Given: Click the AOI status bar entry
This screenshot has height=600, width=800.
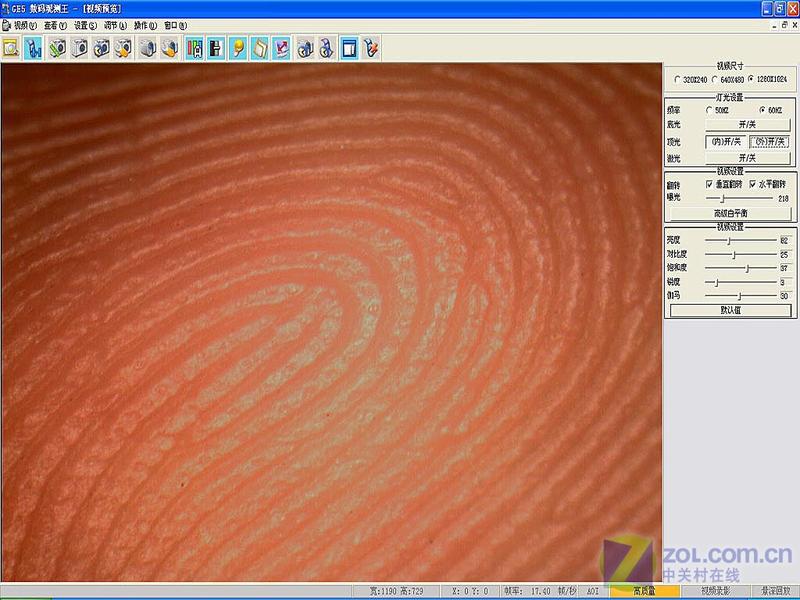Looking at the screenshot, I should point(593,591).
